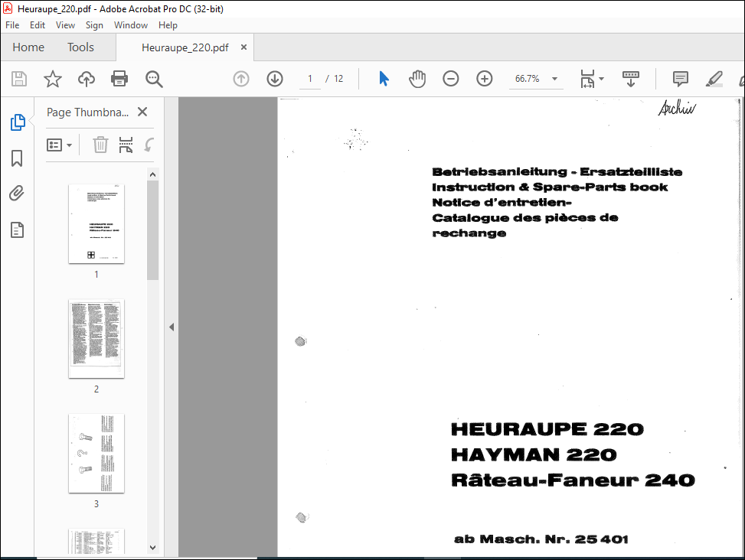The height and width of the screenshot is (560, 745).
Task: Go to next page arrow
Action: coord(275,79)
